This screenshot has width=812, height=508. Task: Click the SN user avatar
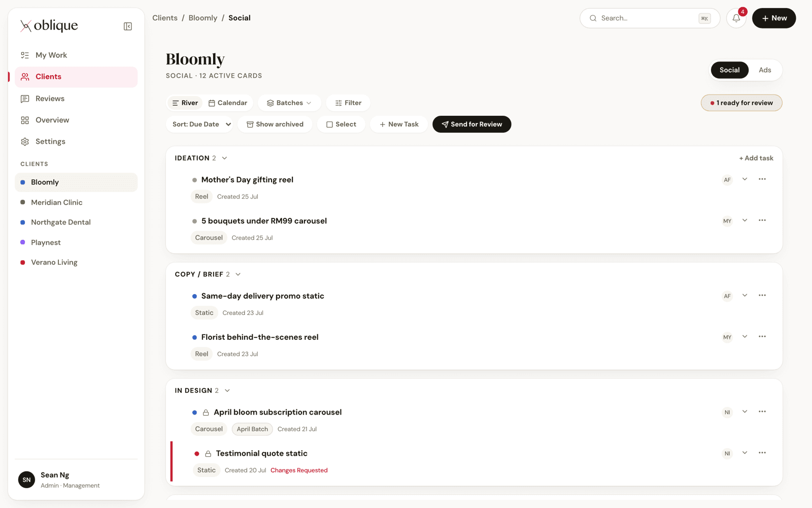[x=26, y=480]
